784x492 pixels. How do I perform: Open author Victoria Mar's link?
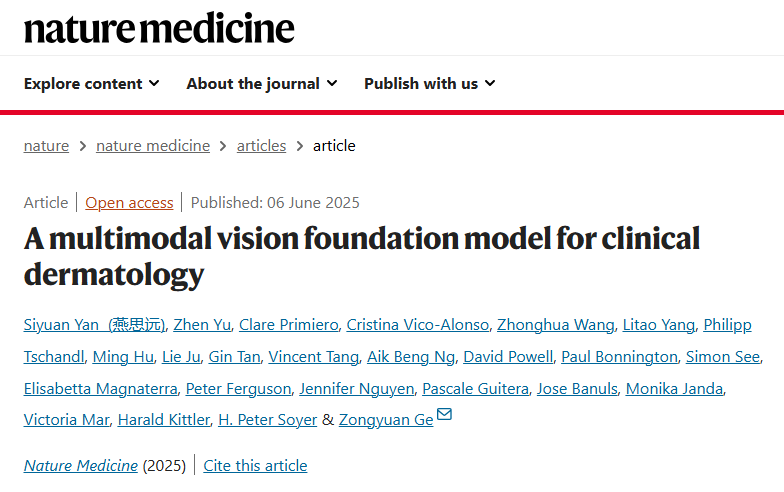pyautogui.click(x=66, y=420)
